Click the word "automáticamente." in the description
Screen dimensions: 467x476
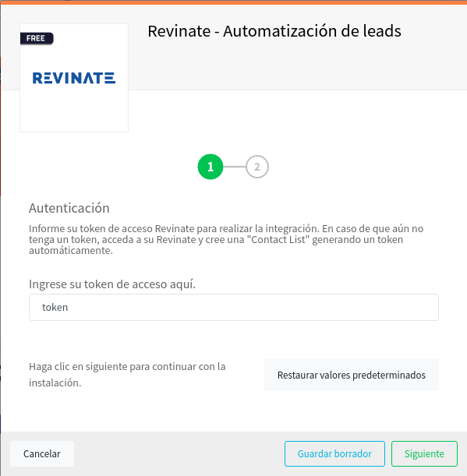tap(71, 250)
